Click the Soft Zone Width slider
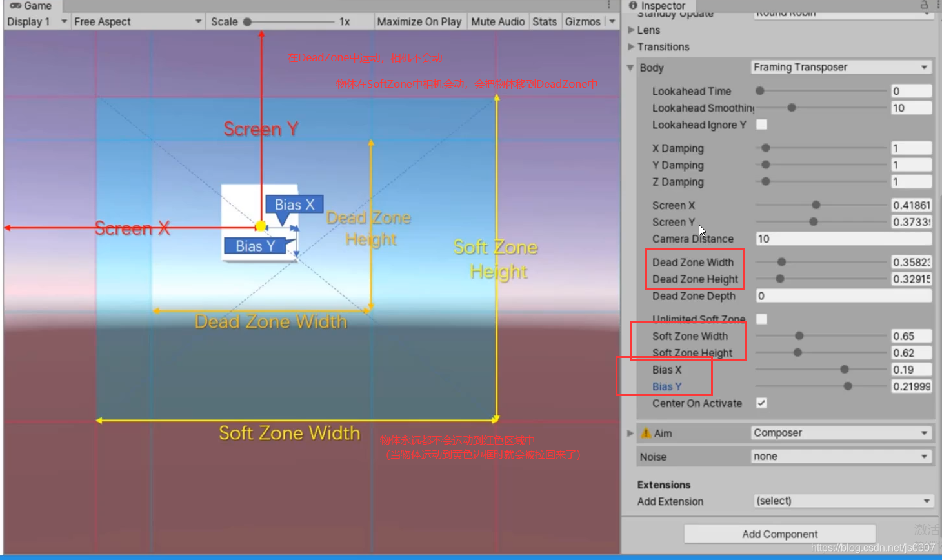The width and height of the screenshot is (942, 560). tap(822, 335)
